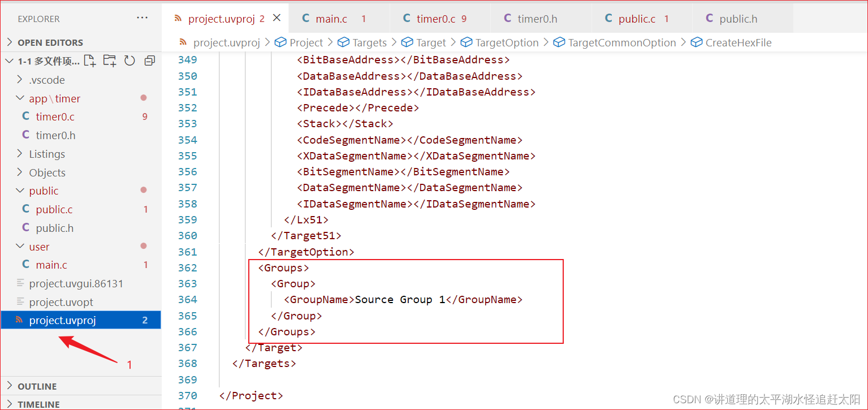This screenshot has height=410, width=868.
Task: Click the TargetCommonOption symbol icon in breadcrumb
Action: 559,42
